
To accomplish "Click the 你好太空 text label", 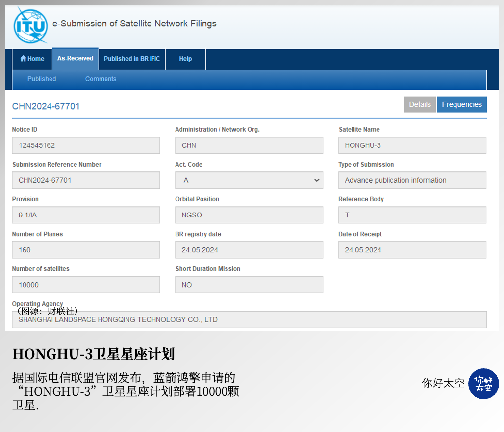I will (443, 383).
